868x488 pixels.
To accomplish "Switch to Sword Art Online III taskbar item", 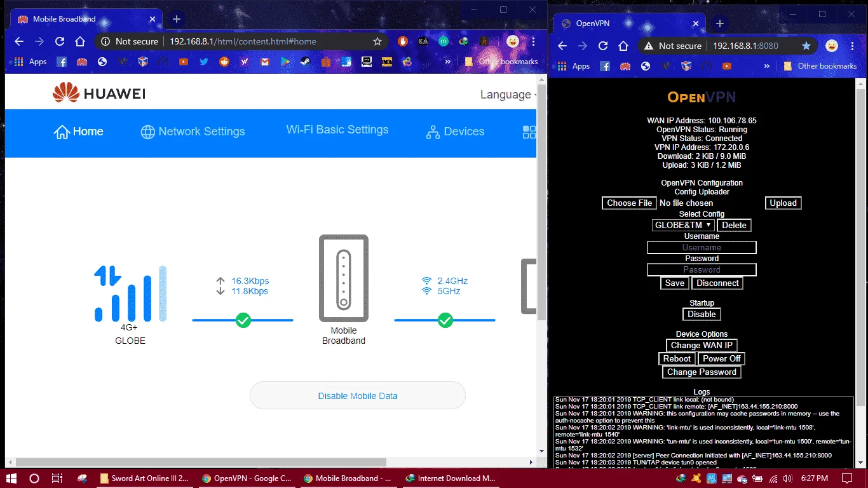I will 144,478.
